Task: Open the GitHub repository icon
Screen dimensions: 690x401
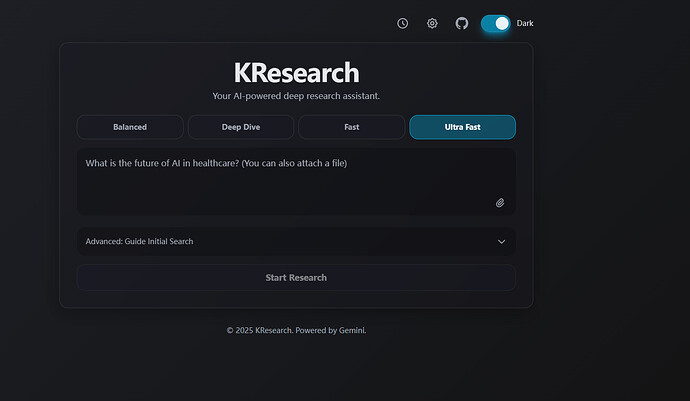Action: coord(462,23)
